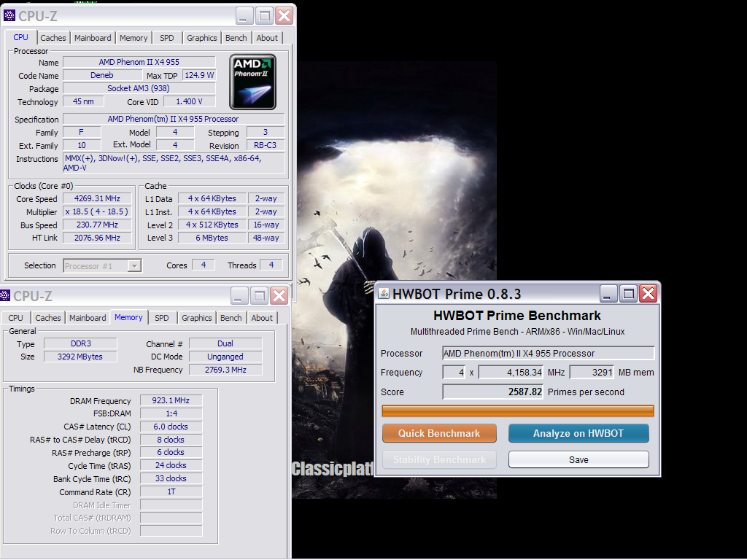747x560 pixels.
Task: Click the 'x 18.5 ( 4 - 18.5 )' multiplier value
Action: pyautogui.click(x=97, y=211)
